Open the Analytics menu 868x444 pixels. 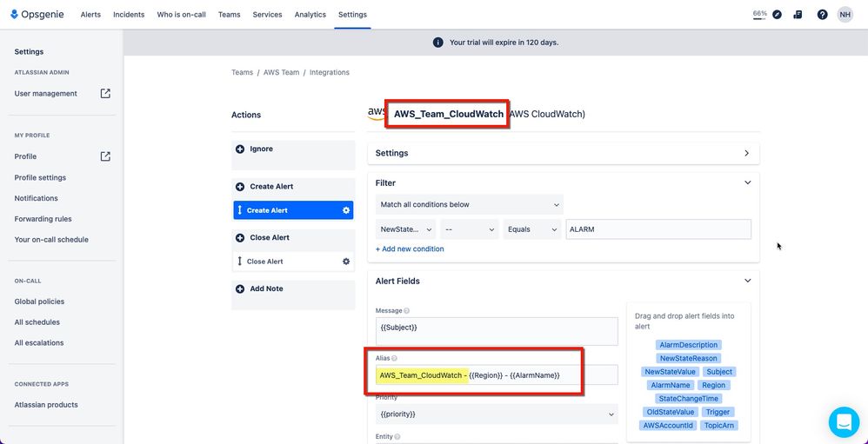(x=310, y=15)
